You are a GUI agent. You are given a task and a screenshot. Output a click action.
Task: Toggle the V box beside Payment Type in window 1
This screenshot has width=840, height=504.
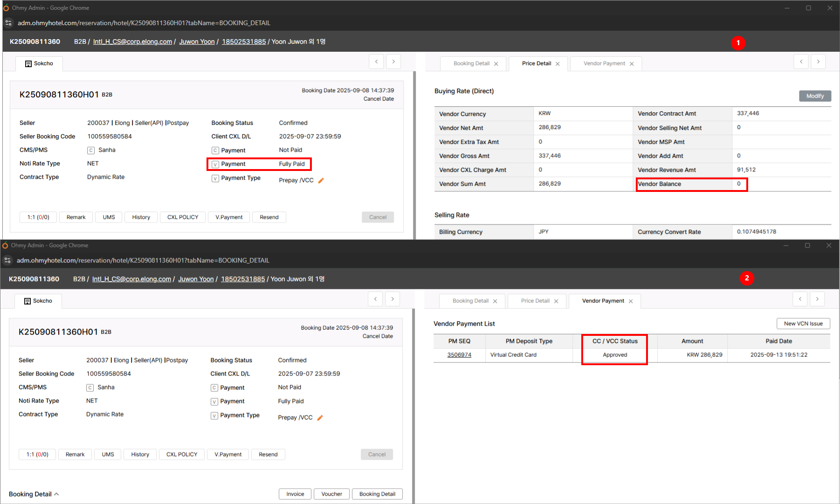pyautogui.click(x=215, y=178)
